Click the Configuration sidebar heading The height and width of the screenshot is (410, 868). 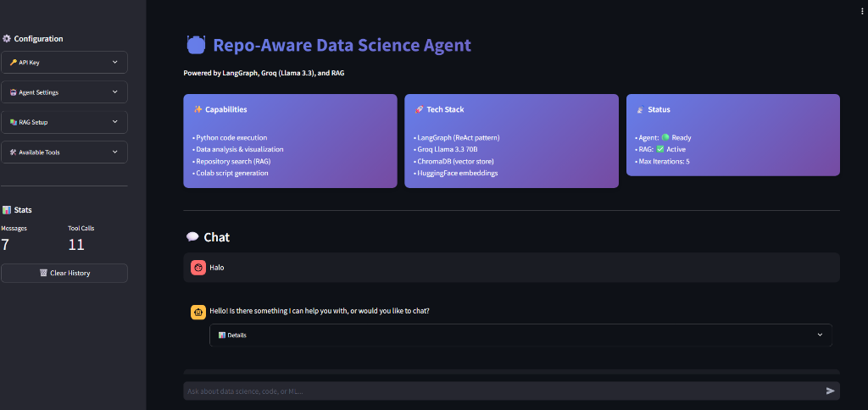(38, 39)
